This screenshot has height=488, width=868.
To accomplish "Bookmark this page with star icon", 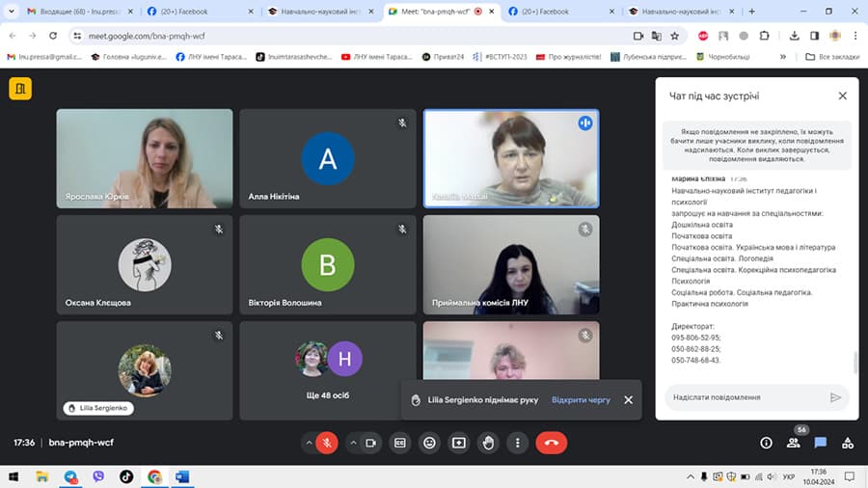I will tap(675, 36).
